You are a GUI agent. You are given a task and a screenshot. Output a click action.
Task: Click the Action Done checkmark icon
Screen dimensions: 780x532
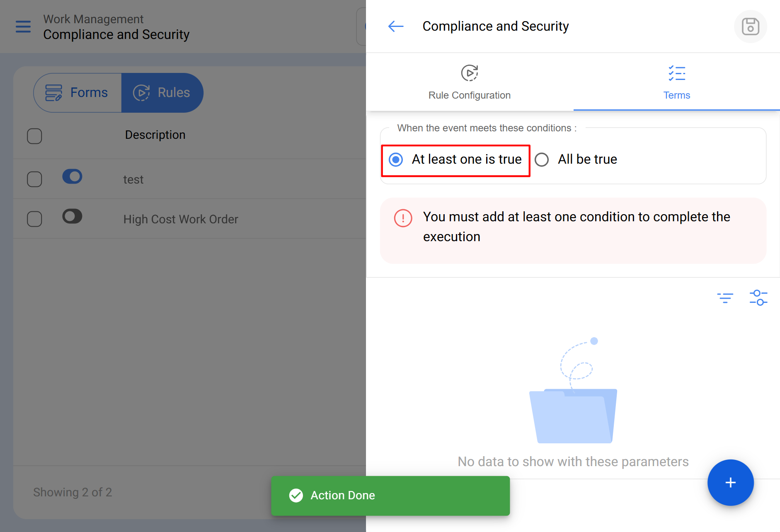(296, 495)
